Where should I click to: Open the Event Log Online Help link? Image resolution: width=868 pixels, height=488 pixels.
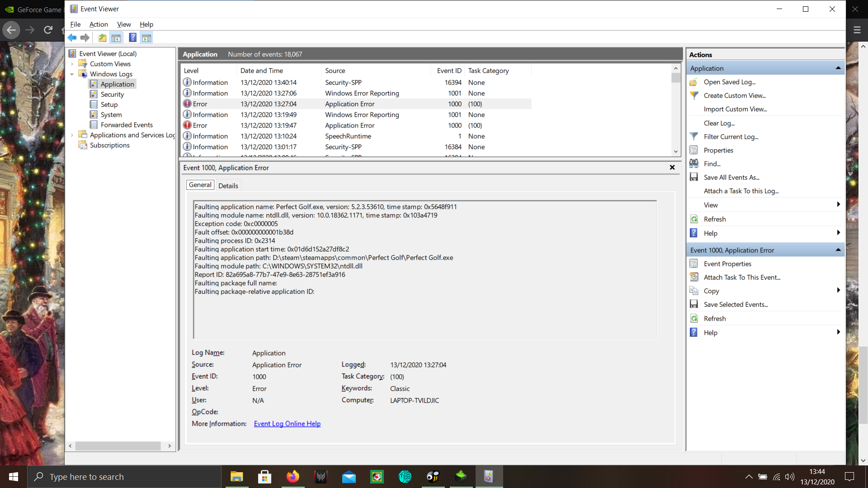point(287,424)
